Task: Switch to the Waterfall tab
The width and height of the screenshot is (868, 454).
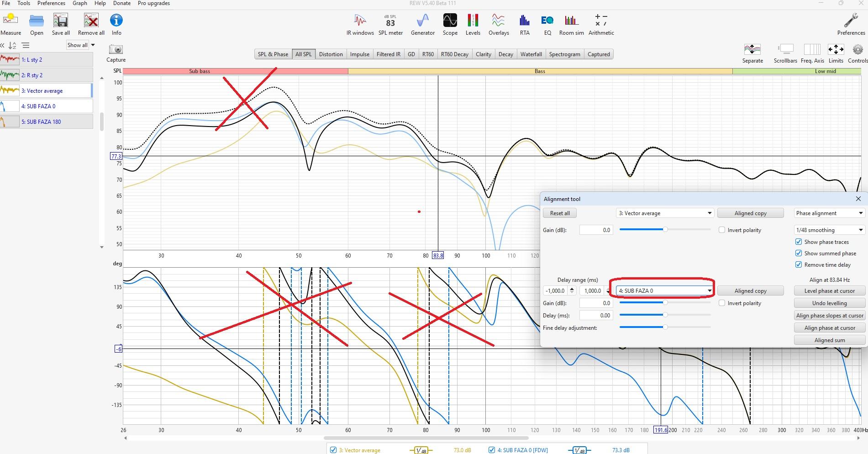Action: [x=531, y=54]
